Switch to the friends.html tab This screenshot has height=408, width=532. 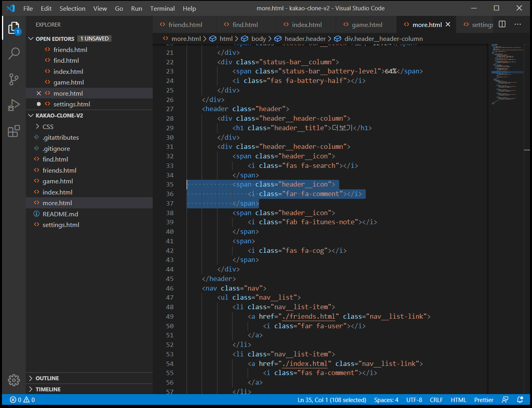click(185, 25)
